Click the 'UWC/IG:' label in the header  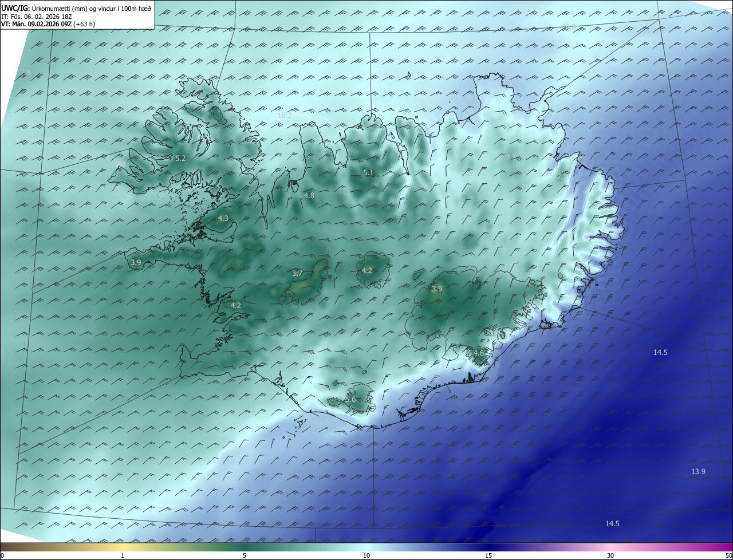(16, 8)
